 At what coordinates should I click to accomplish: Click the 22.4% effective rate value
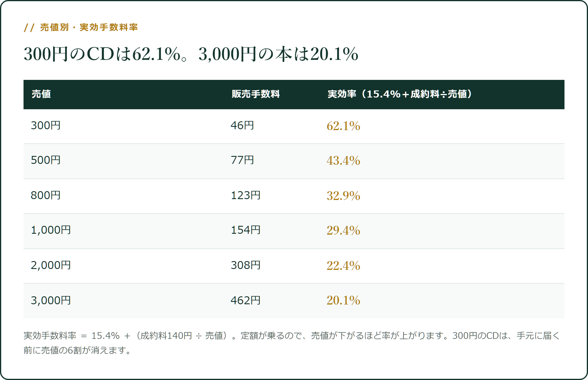click(x=343, y=266)
